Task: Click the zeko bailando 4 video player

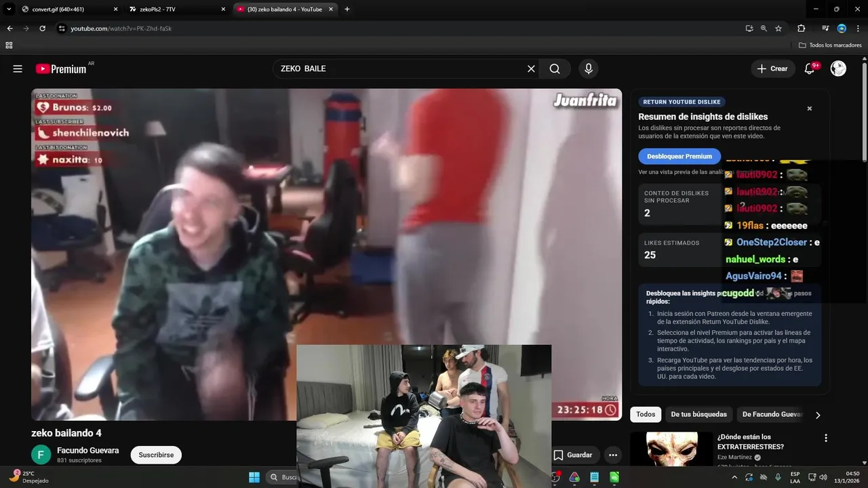Action: pyautogui.click(x=326, y=254)
